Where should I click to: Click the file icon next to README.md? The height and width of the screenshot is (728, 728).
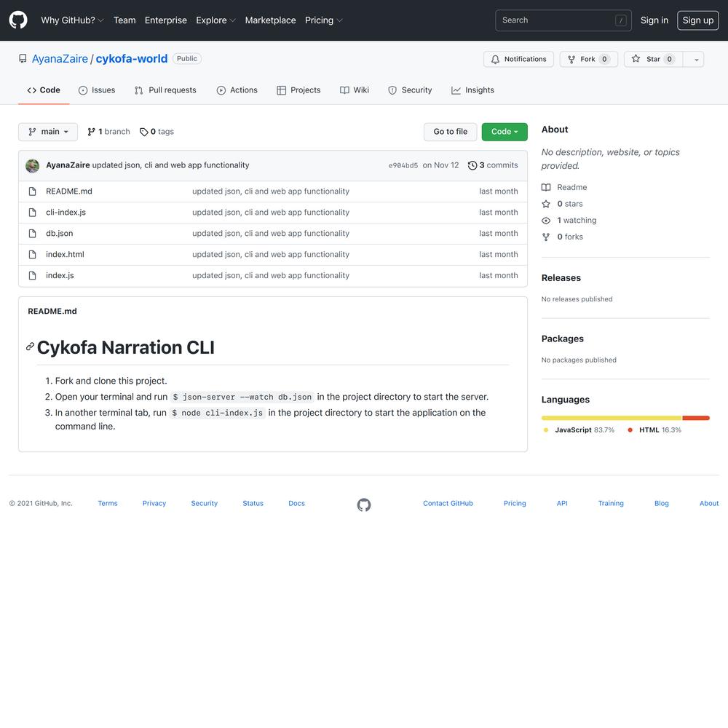(x=32, y=191)
